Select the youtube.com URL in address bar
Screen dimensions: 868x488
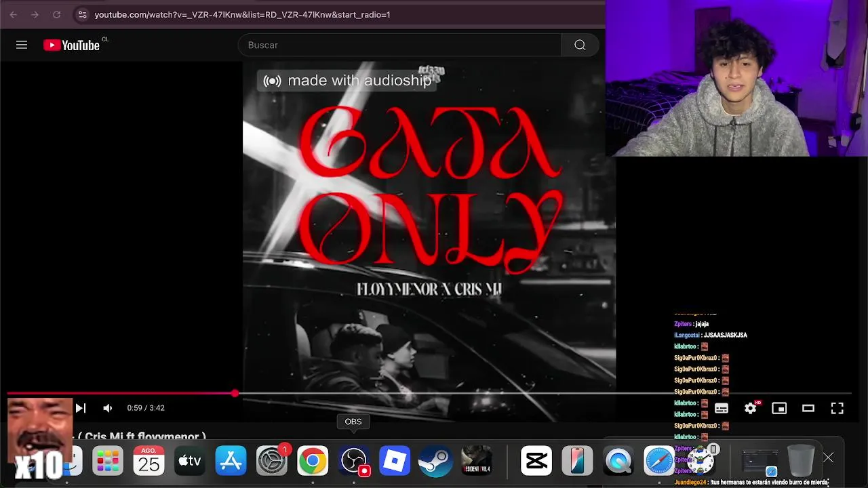(x=242, y=14)
